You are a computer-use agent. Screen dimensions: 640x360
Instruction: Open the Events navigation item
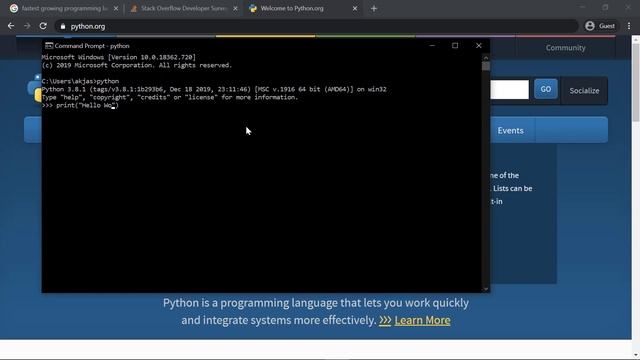point(510,130)
